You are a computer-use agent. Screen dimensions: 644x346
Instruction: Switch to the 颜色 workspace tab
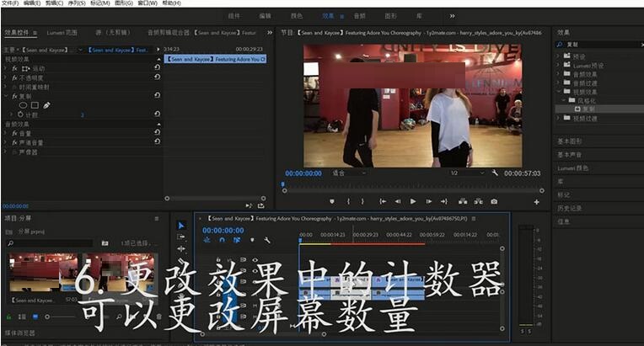(296, 15)
